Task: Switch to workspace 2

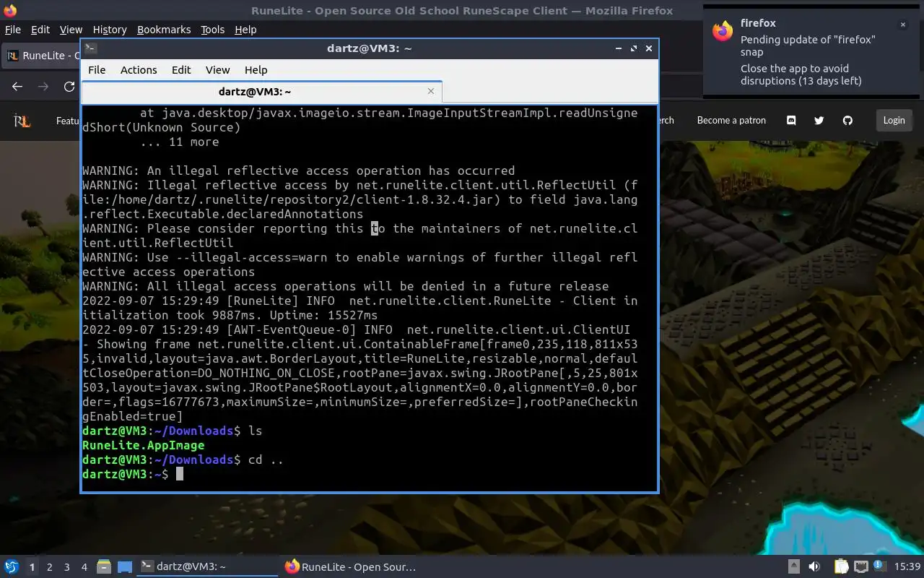Action: pyautogui.click(x=50, y=567)
